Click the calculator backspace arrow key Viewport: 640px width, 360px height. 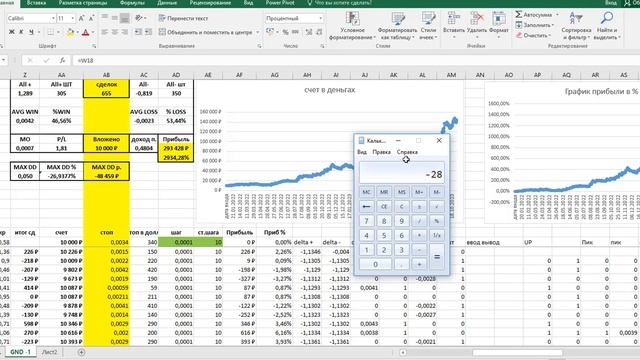(366, 207)
